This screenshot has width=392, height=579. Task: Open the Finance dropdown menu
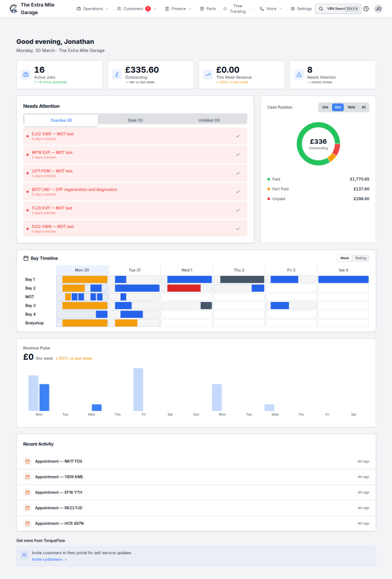(x=178, y=9)
